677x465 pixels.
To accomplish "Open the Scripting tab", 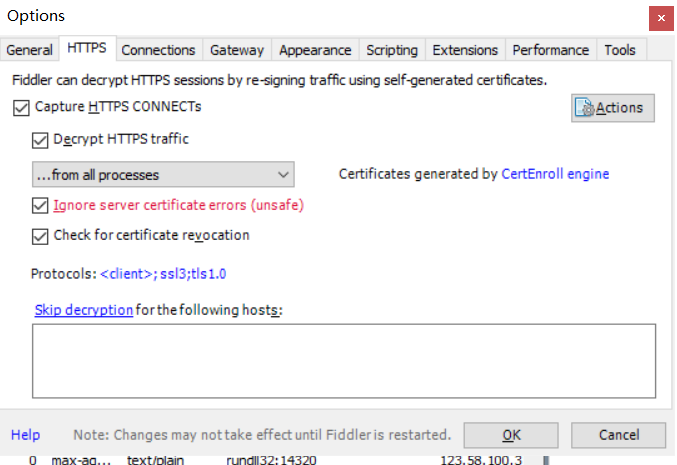I will pyautogui.click(x=391, y=50).
